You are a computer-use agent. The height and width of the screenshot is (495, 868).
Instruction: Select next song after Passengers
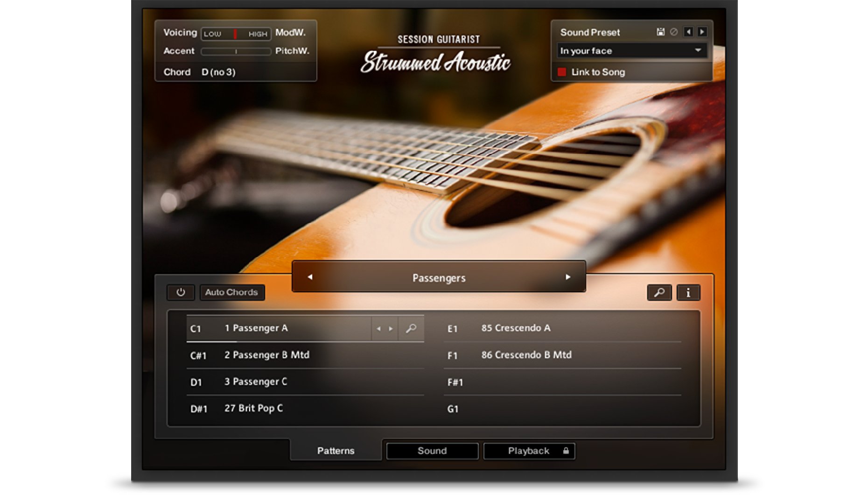[568, 277]
